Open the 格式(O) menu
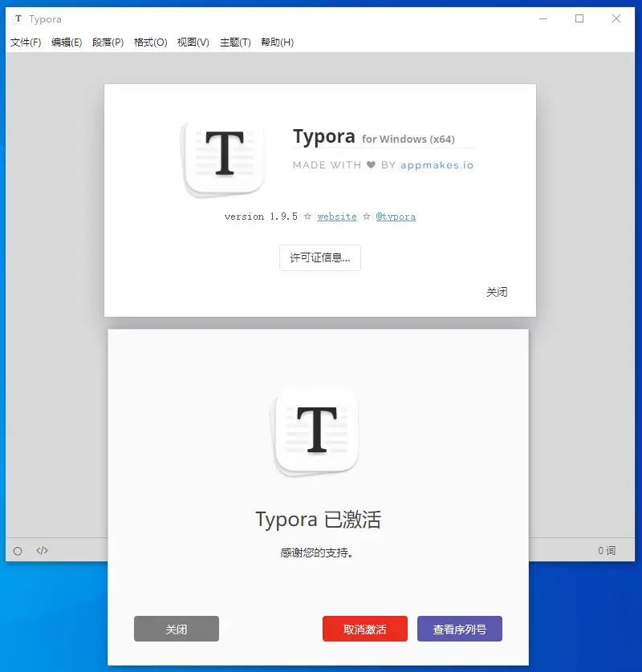Image resolution: width=642 pixels, height=672 pixels. (x=150, y=43)
